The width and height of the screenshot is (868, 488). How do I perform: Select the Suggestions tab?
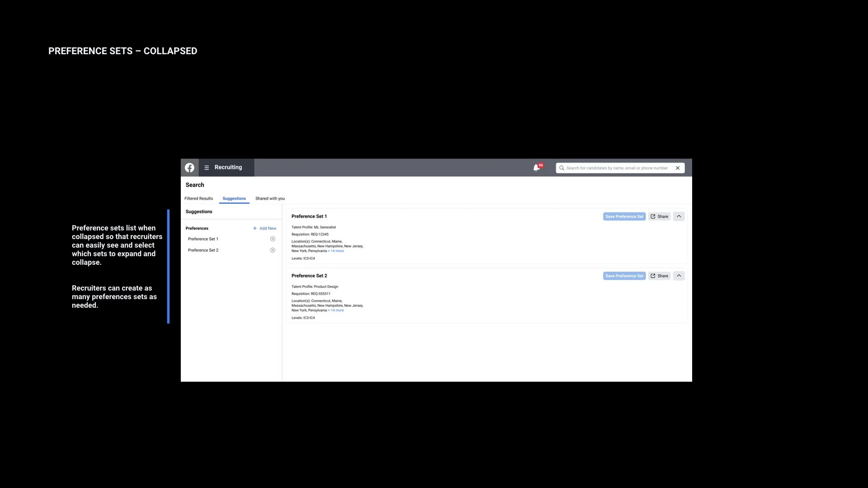click(234, 198)
